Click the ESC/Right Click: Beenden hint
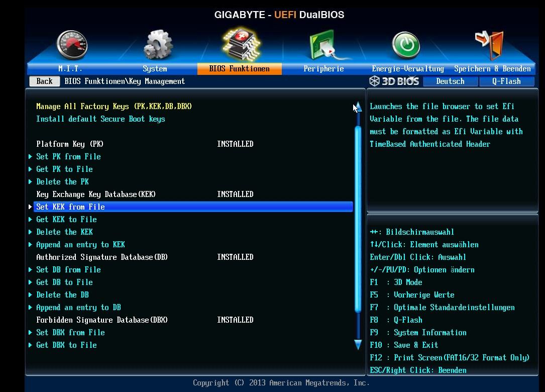Image resolution: width=545 pixels, height=392 pixels. (418, 370)
